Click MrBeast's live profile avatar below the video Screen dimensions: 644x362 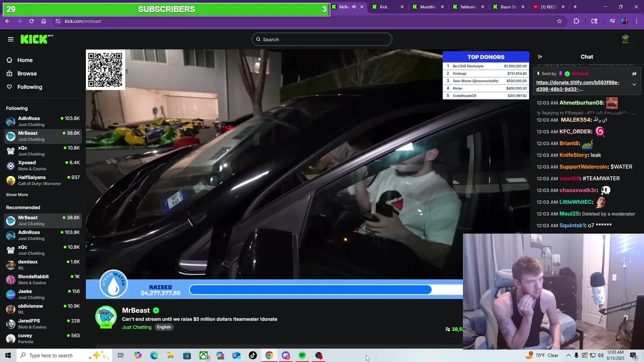tap(106, 317)
